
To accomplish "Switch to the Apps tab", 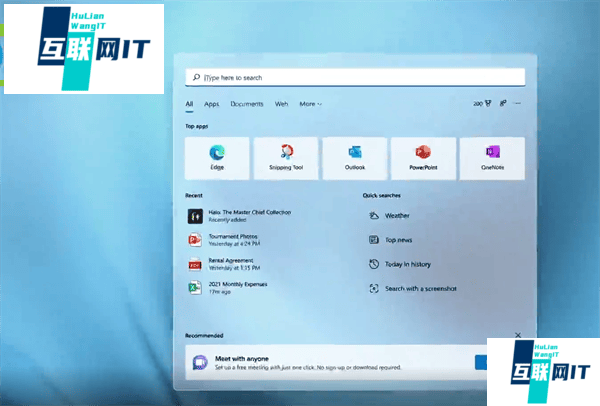I will 211,104.
